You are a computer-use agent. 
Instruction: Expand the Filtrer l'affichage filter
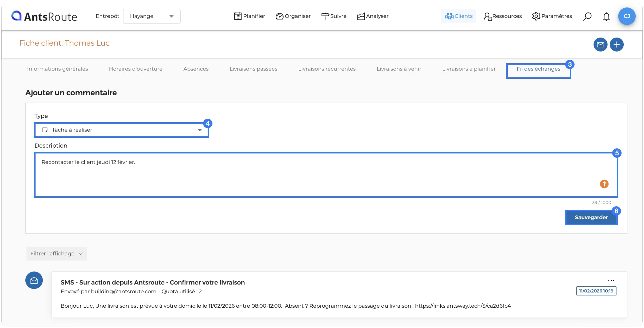[x=57, y=254]
